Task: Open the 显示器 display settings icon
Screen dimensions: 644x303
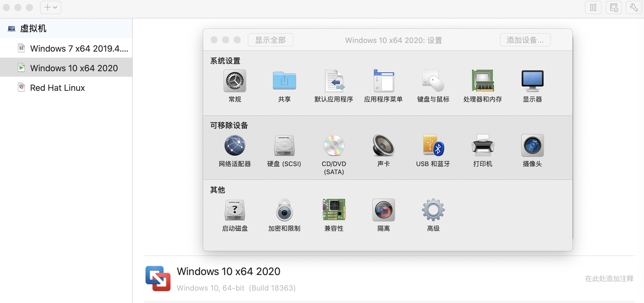Action: point(533,81)
